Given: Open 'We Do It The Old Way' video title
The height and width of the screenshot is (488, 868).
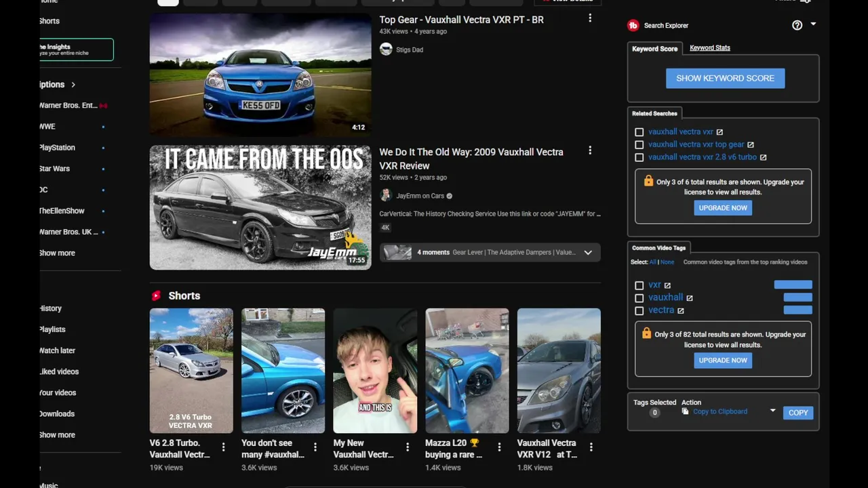Looking at the screenshot, I should click(x=471, y=159).
